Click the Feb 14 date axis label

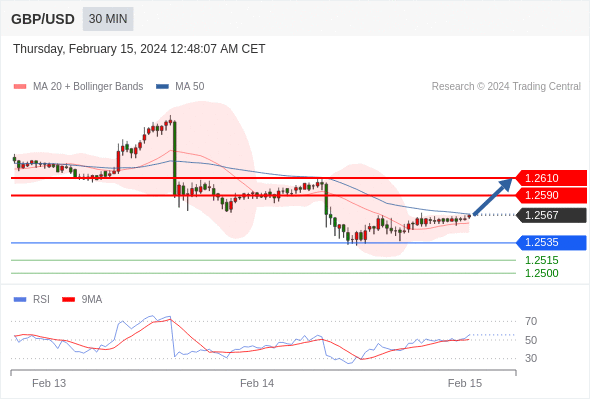click(257, 383)
